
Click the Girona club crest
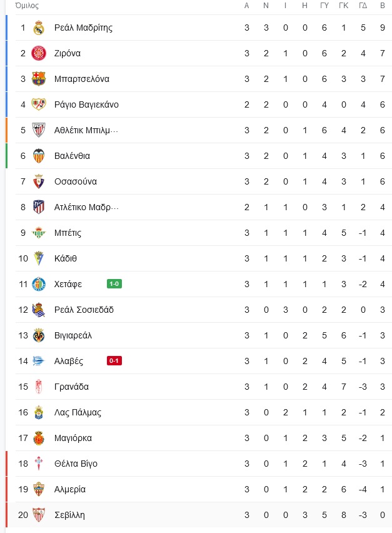39,53
